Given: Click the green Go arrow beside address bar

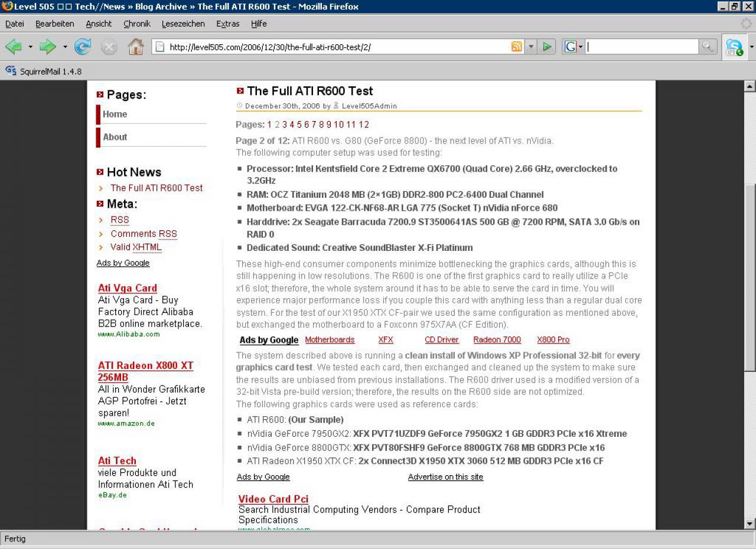Looking at the screenshot, I should 548,47.
